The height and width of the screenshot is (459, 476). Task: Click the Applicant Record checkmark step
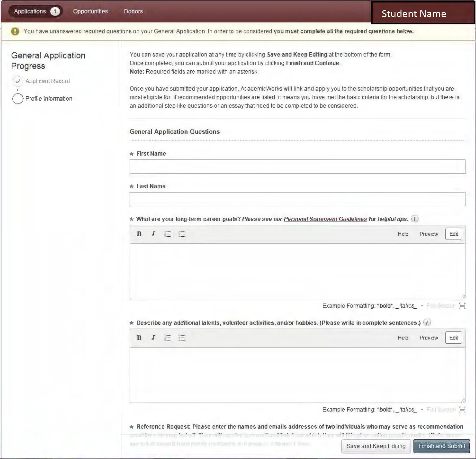click(x=18, y=81)
